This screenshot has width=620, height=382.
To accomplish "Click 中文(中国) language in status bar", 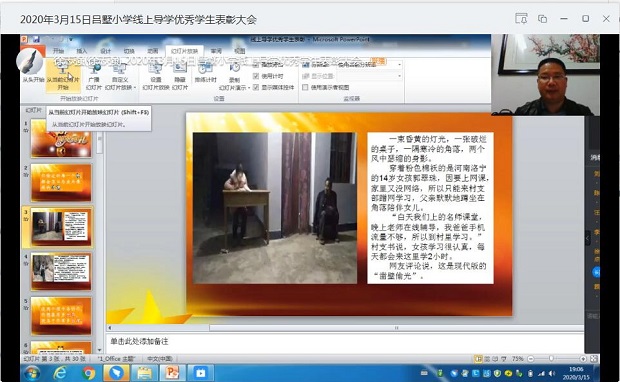I will point(160,359).
